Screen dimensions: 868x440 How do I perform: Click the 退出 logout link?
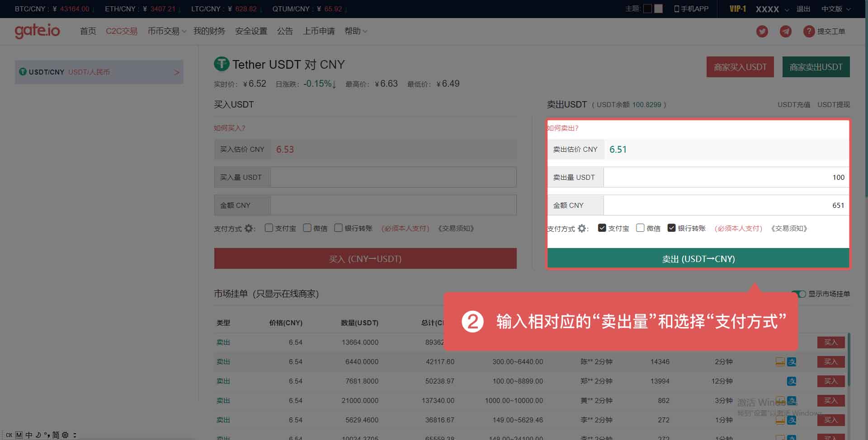803,9
